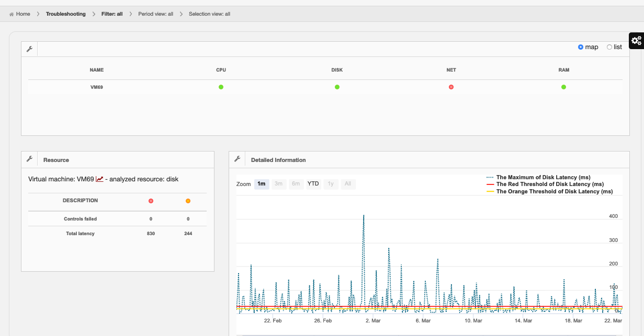Click the 2. Mar date on the chart axis
Screen dimensions: 644x336
[x=373, y=320]
